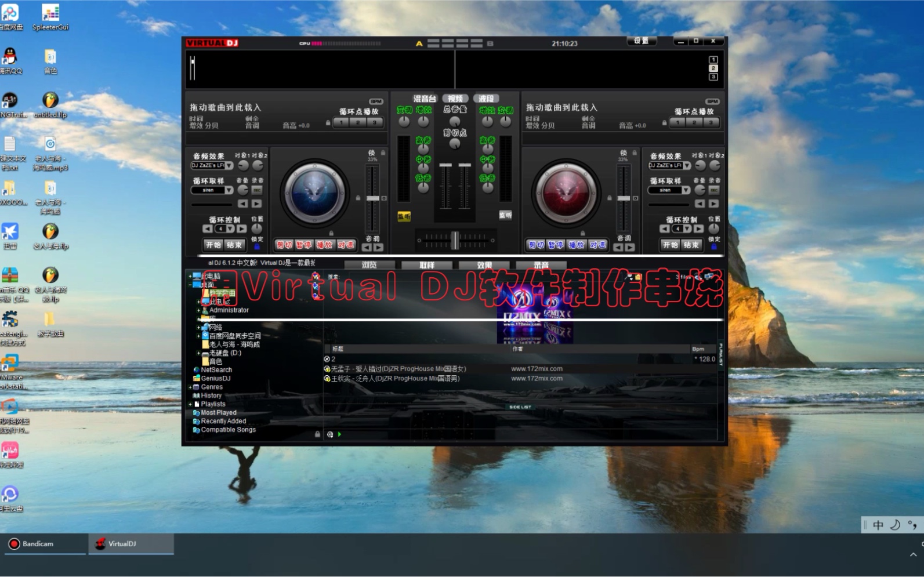Click browser lock icon near bottom

317,434
